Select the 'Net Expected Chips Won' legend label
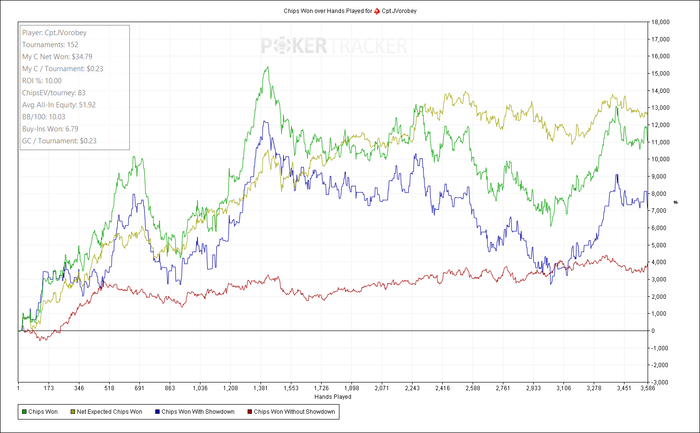Viewport: 700px width, 433px height. tap(109, 412)
